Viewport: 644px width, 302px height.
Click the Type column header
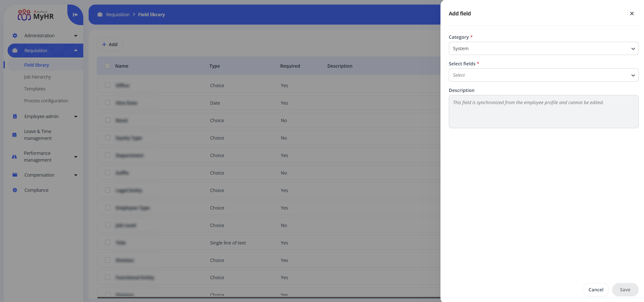pos(215,66)
